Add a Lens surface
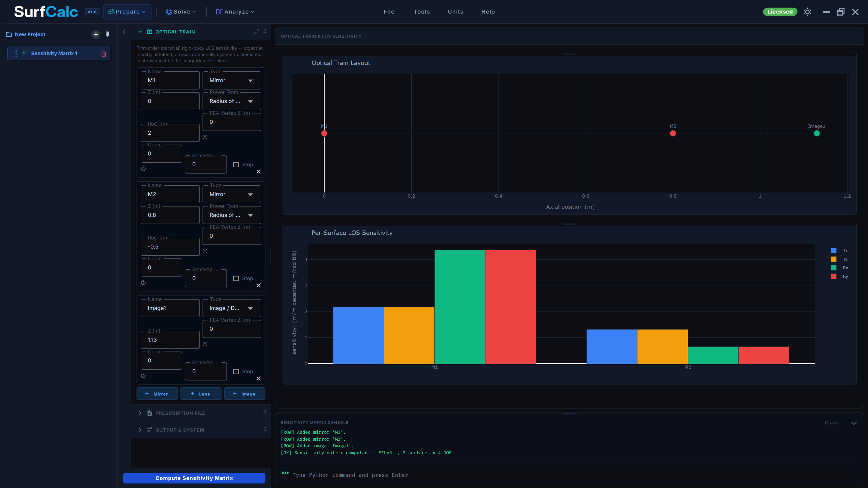This screenshot has width=868, height=488. 201,394
